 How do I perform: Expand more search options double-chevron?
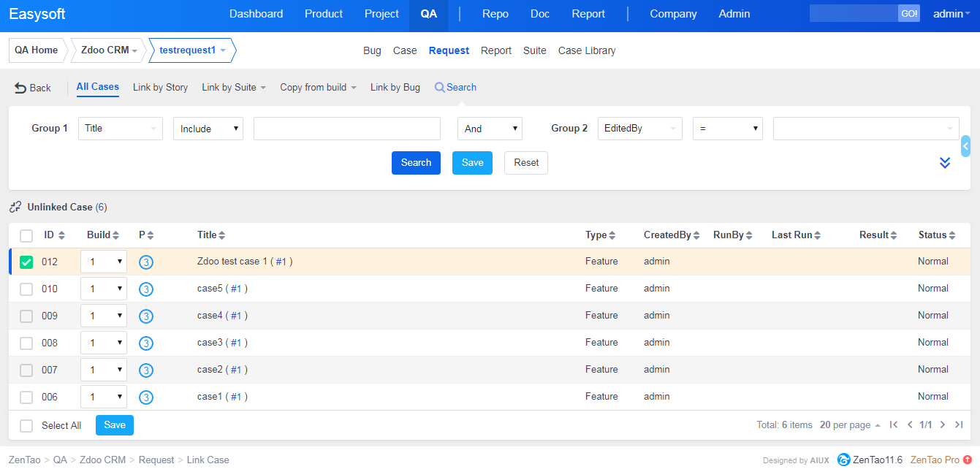click(944, 163)
